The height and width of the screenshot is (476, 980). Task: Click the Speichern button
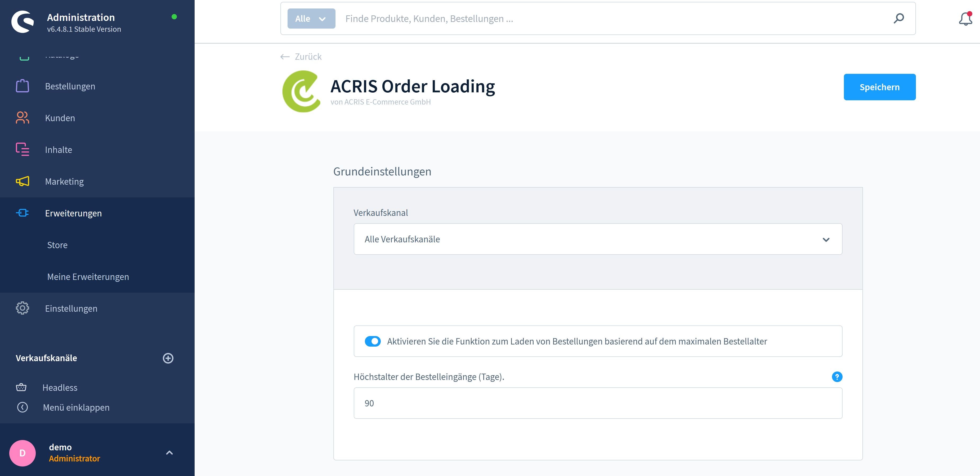pyautogui.click(x=880, y=87)
